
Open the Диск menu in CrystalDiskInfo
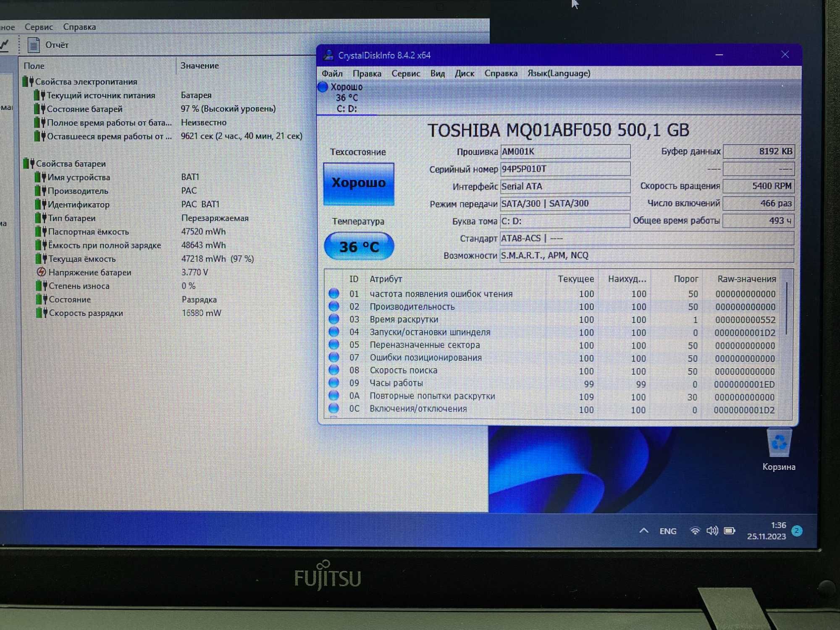465,73
